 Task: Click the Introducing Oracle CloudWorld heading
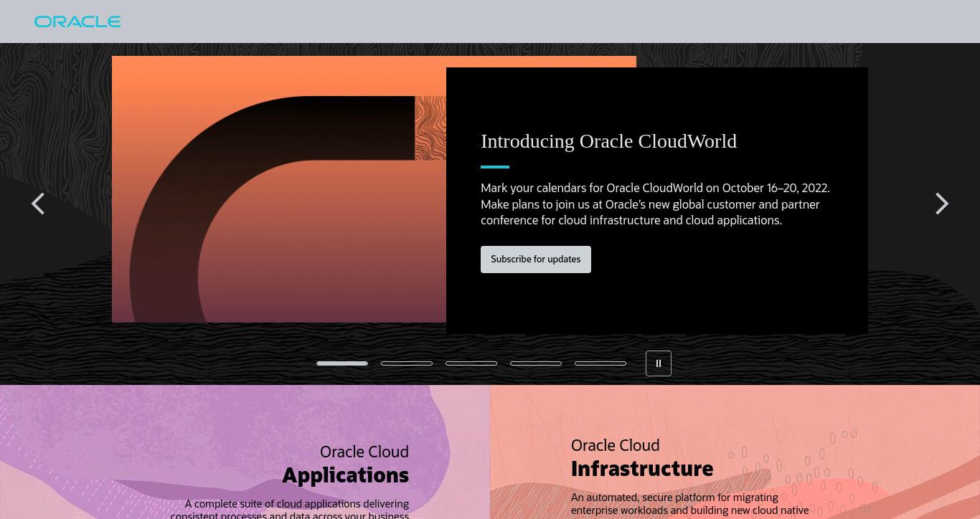pyautogui.click(x=609, y=141)
